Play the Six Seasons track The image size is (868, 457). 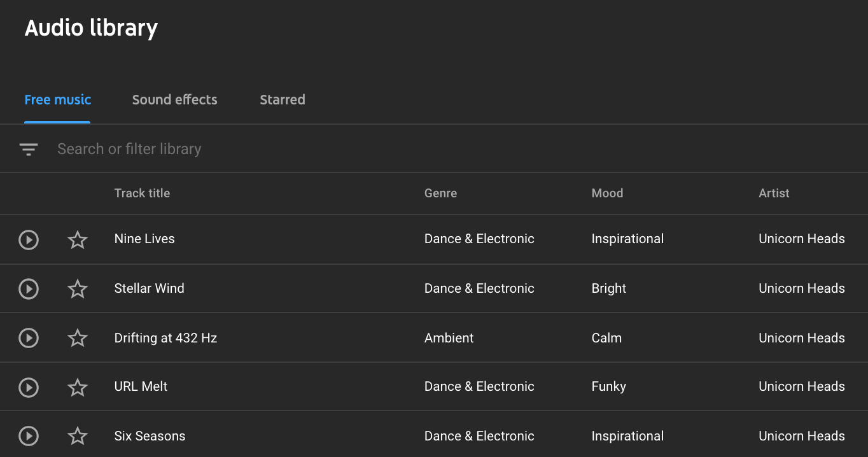[29, 436]
